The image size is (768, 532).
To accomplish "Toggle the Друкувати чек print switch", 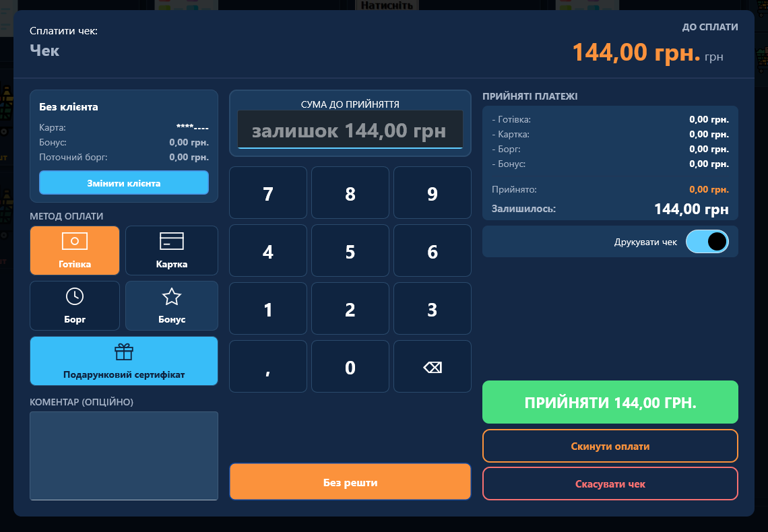I will click(x=707, y=242).
